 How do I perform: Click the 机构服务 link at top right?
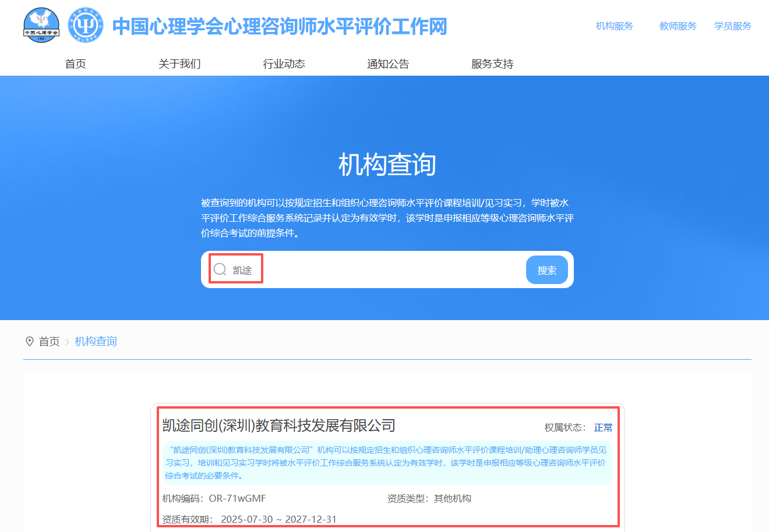(x=614, y=26)
